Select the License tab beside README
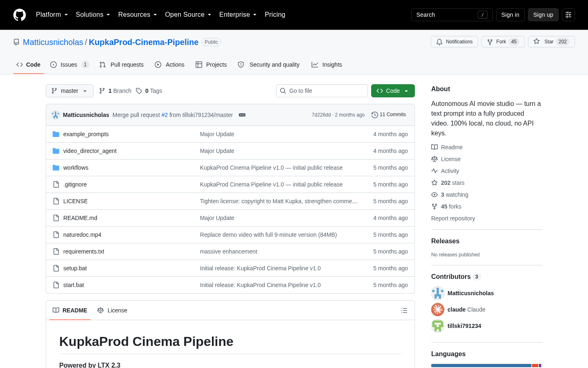Image resolution: width=588 pixels, height=368 pixels. (112, 310)
